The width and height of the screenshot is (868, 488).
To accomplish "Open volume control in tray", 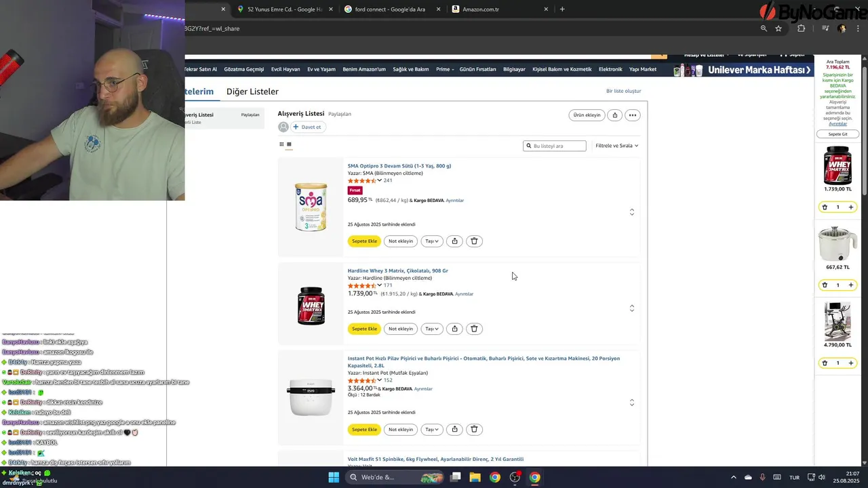I will pyautogui.click(x=821, y=477).
